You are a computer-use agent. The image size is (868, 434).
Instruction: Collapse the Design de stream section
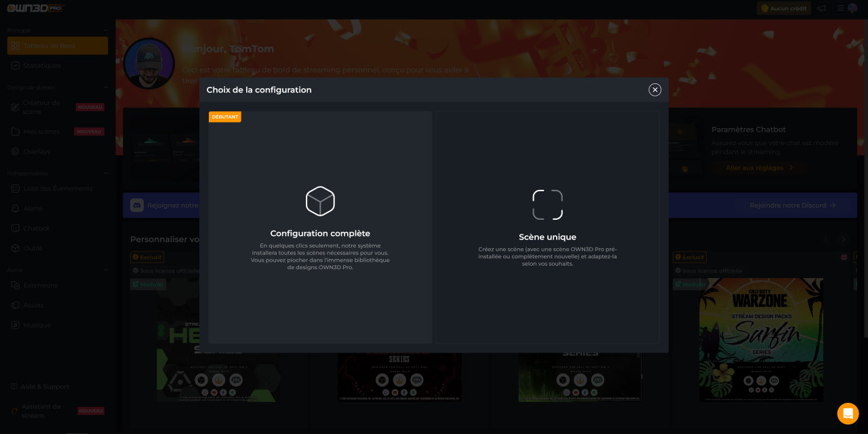click(106, 87)
